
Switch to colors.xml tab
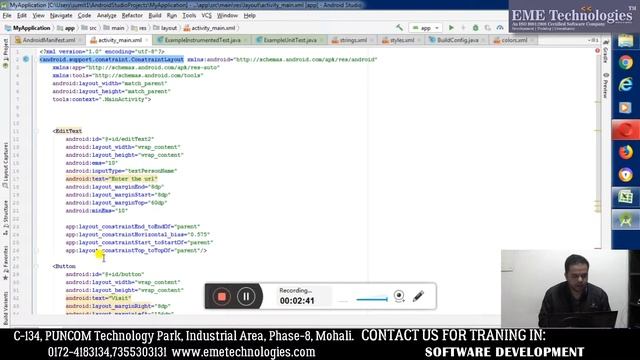[x=514, y=40]
